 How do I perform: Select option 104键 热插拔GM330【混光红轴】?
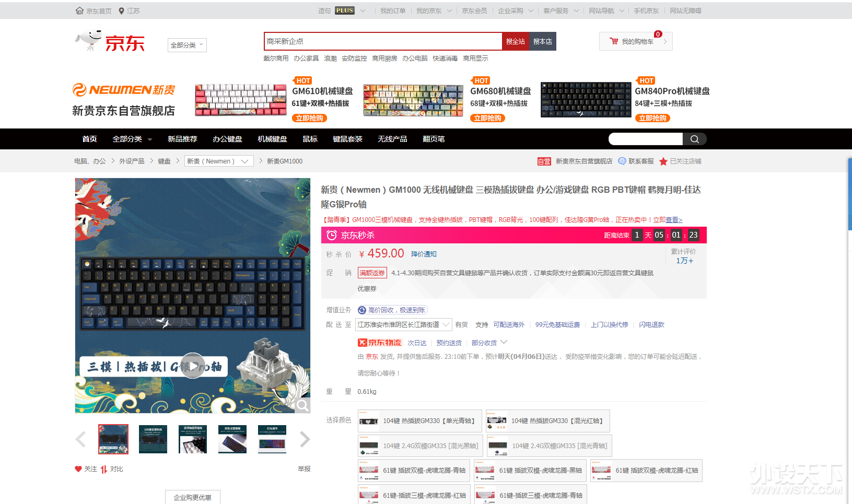548,421
